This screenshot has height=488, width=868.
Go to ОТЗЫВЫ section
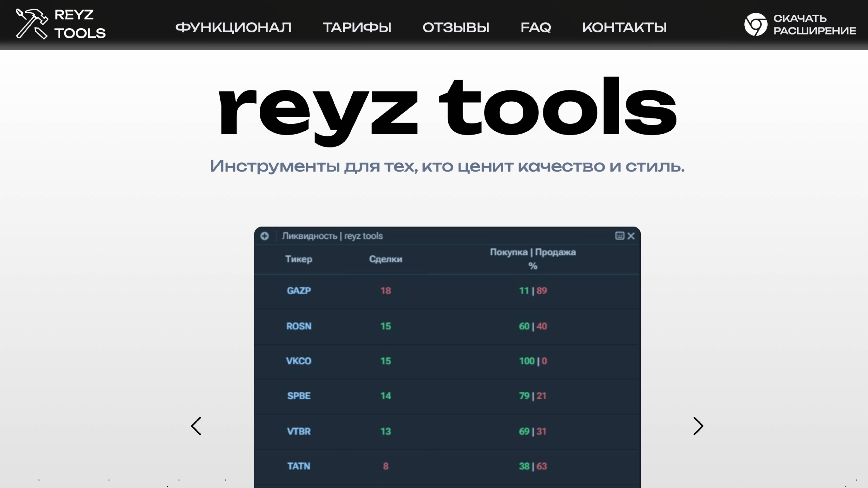456,27
